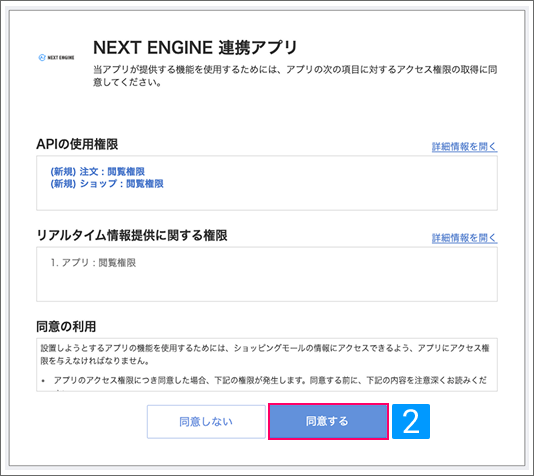The height and width of the screenshot is (476, 534).
Task: Click the blue number 2 step badge
Action: 411,422
